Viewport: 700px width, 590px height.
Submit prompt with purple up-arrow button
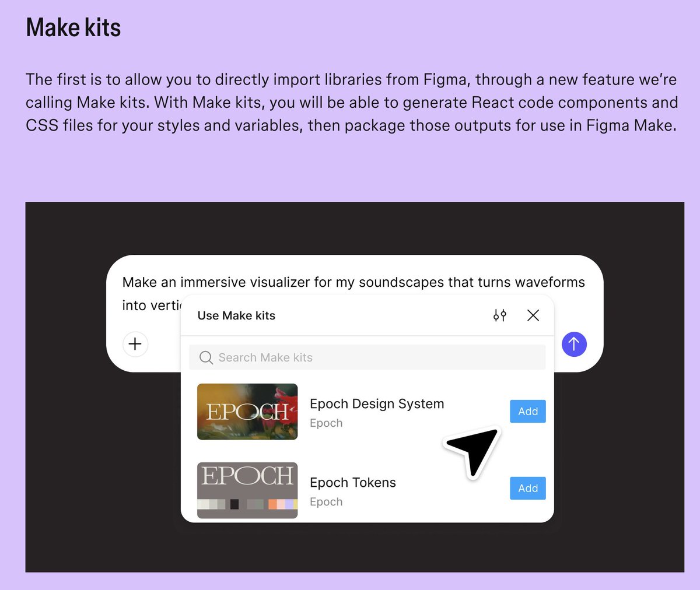click(x=574, y=344)
